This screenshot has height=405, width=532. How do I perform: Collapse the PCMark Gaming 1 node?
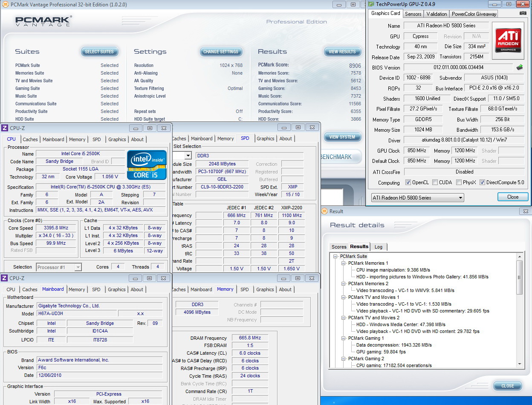click(x=343, y=338)
